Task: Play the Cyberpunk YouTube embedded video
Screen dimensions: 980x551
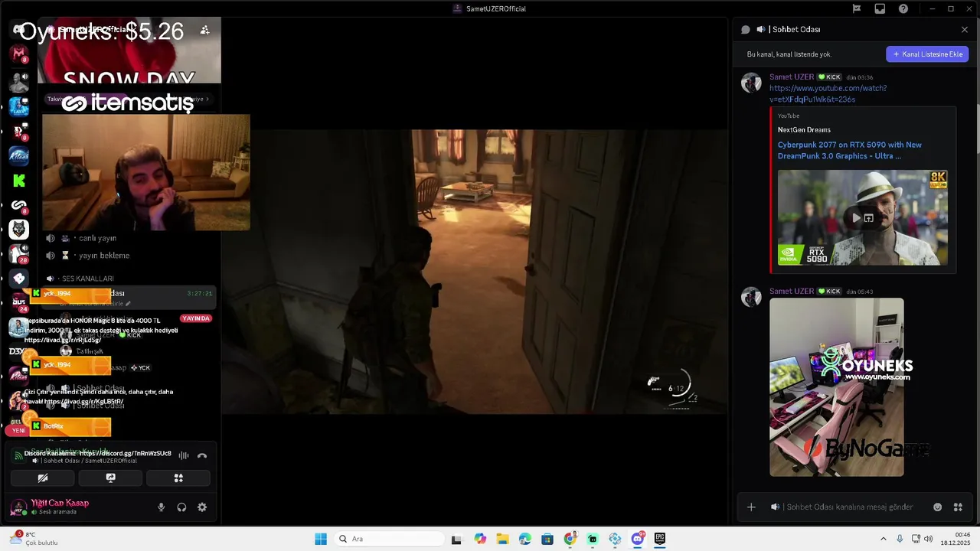Action: click(x=856, y=218)
